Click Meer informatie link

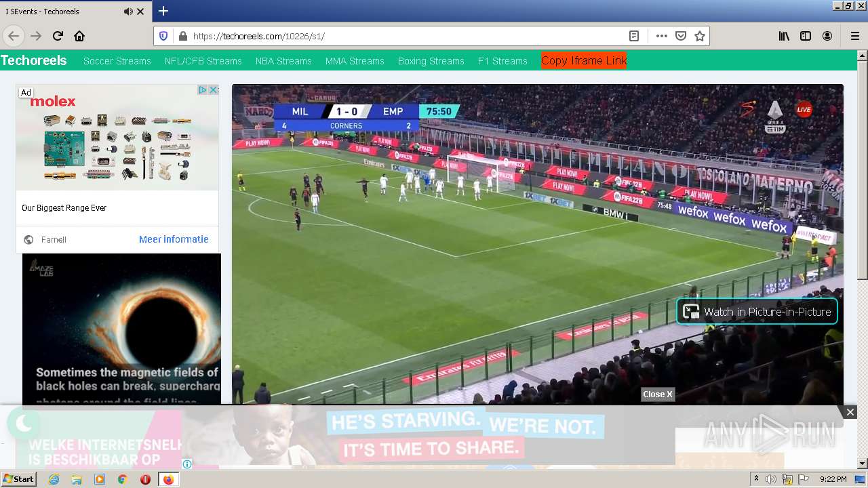click(174, 239)
